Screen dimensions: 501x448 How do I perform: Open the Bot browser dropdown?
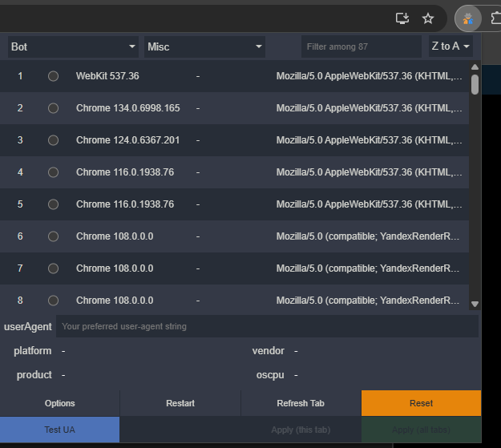pos(73,46)
